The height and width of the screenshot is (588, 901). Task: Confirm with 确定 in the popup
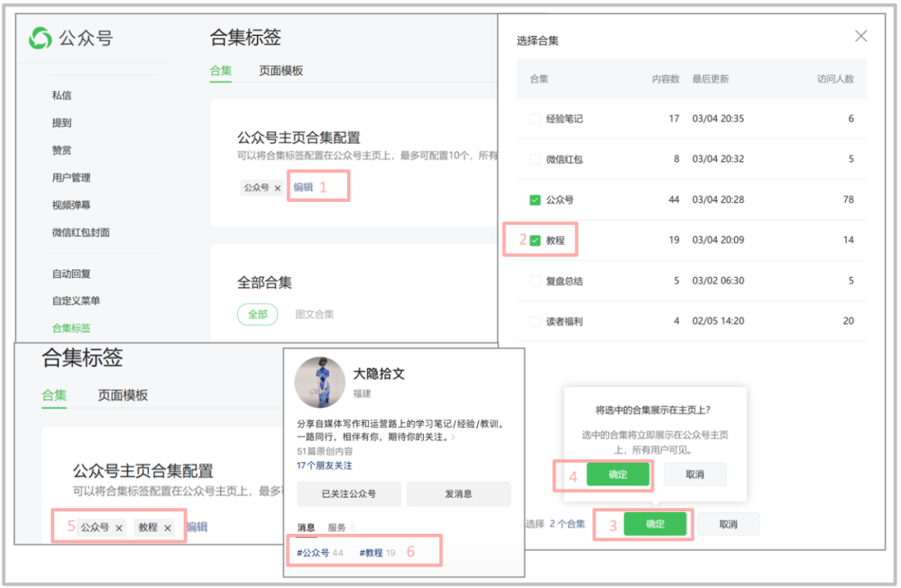617,475
